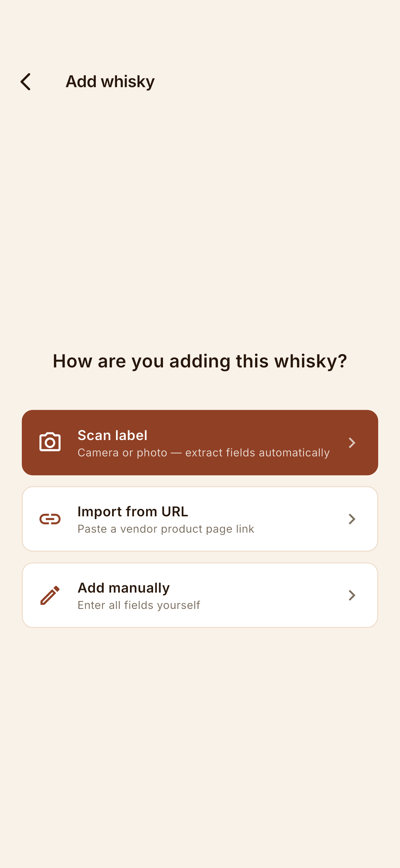Screen dimensions: 400x868
Task: Tap the "How are you adding this whisky?" heading
Action: [200, 361]
